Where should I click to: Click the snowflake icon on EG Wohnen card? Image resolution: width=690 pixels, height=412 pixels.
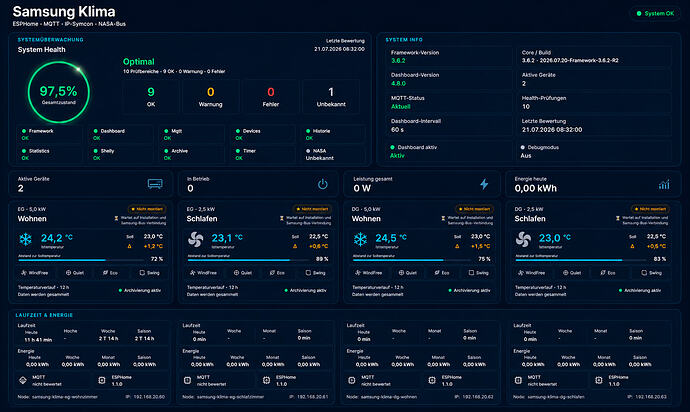point(26,239)
